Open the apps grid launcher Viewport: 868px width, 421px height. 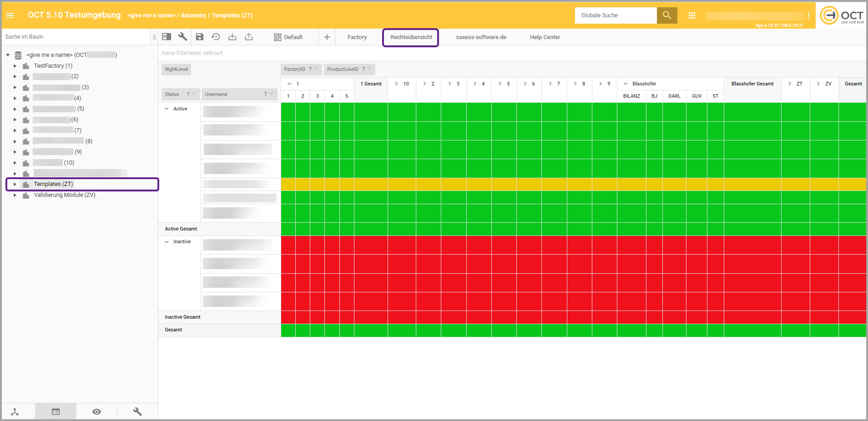point(692,15)
